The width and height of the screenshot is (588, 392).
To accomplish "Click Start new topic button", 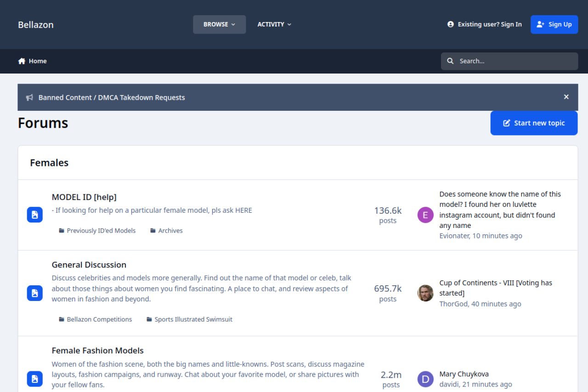I will [x=534, y=123].
